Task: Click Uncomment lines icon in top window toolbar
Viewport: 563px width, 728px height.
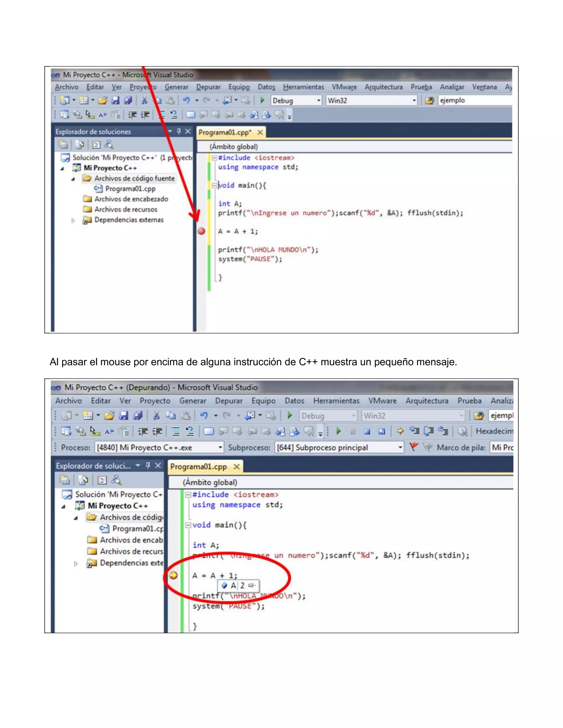Action: pos(174,115)
